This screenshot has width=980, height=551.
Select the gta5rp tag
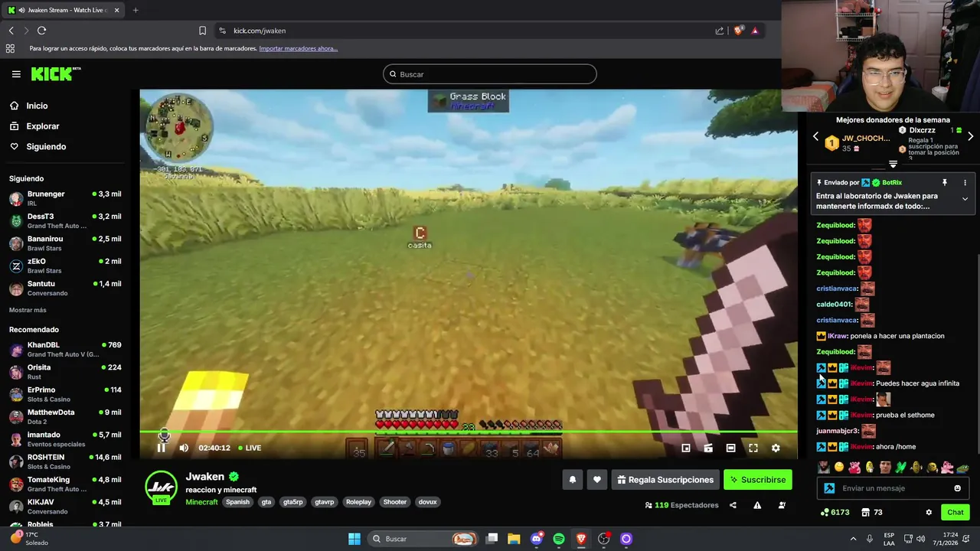(x=293, y=502)
